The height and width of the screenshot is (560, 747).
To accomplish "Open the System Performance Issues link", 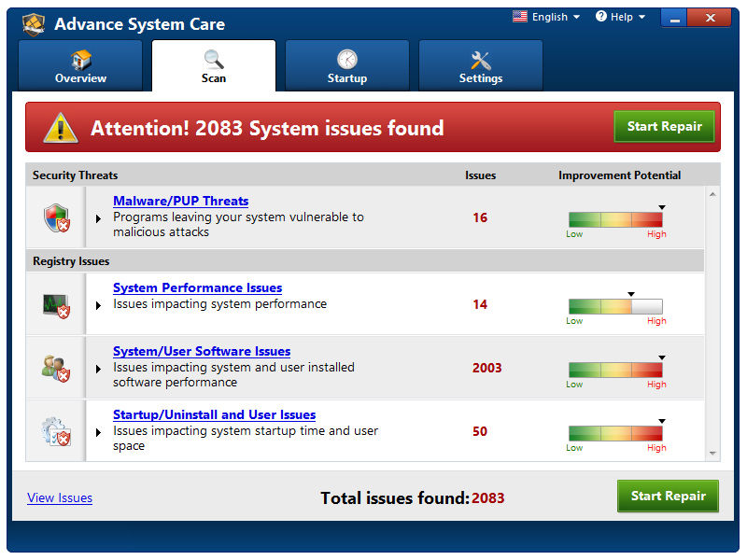I will [x=197, y=287].
